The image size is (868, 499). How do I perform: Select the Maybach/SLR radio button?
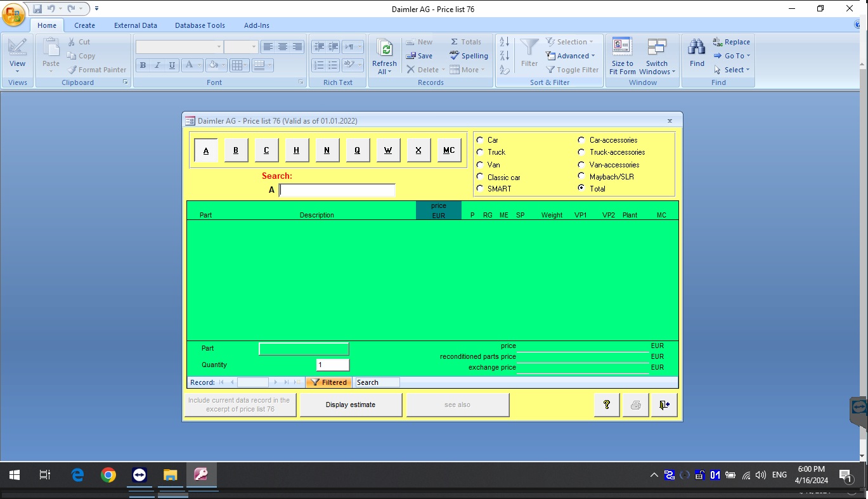click(581, 177)
